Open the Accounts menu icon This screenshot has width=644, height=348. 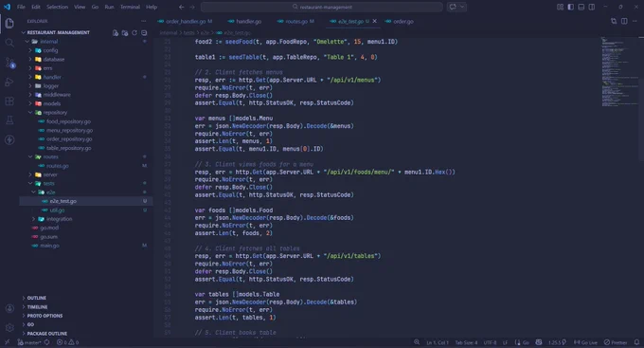(9, 308)
